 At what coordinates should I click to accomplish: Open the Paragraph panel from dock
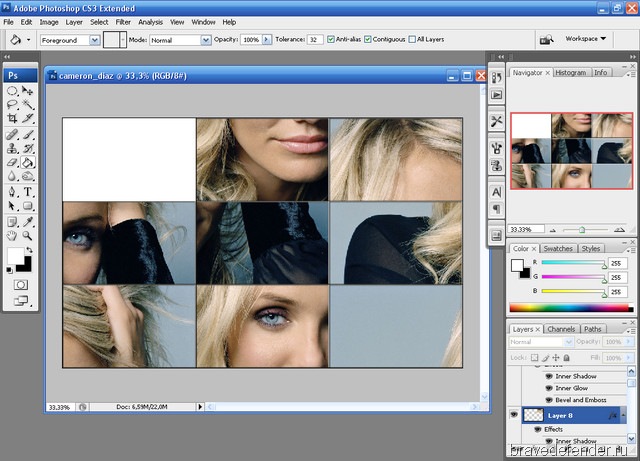tap(496, 209)
